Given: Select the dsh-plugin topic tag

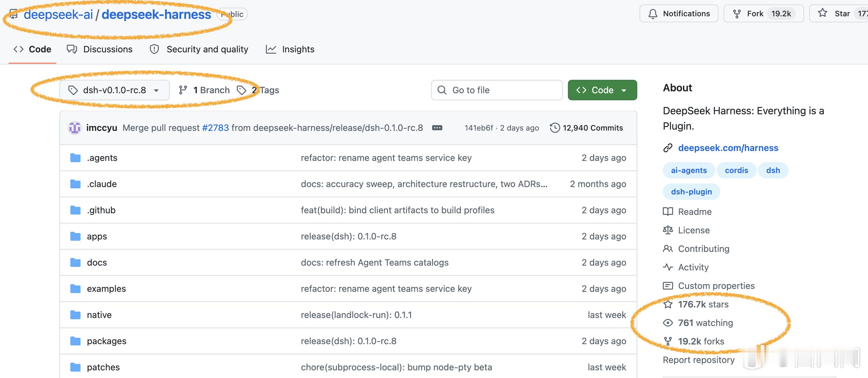Looking at the screenshot, I should 692,192.
